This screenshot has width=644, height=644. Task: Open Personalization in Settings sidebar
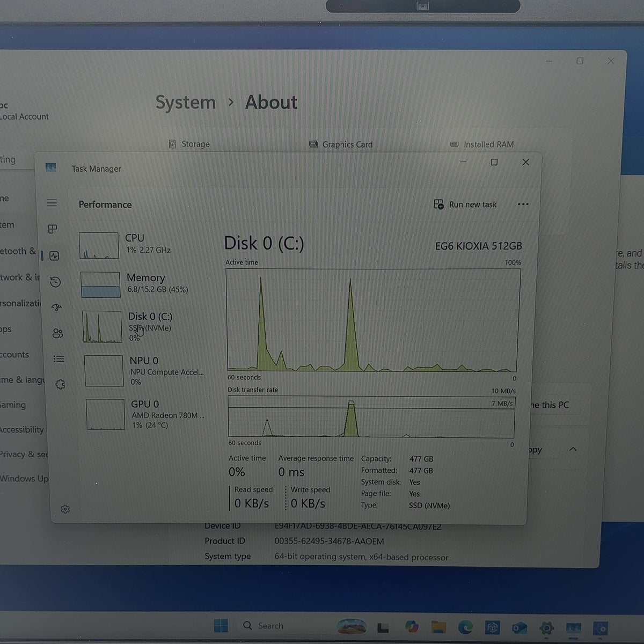pos(20,303)
